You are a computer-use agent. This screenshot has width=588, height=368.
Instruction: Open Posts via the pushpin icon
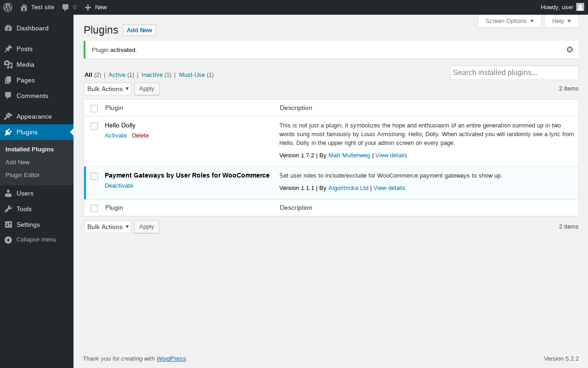8,49
